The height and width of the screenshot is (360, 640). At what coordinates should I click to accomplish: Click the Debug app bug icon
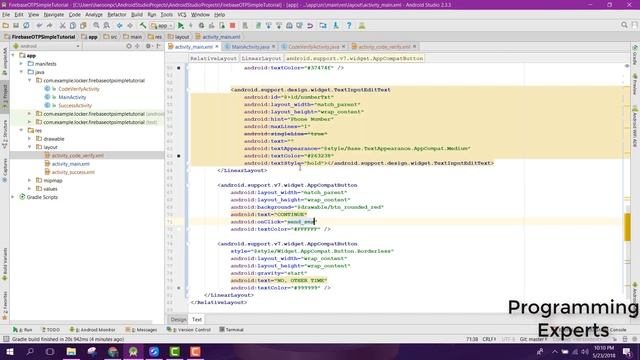coord(201,25)
